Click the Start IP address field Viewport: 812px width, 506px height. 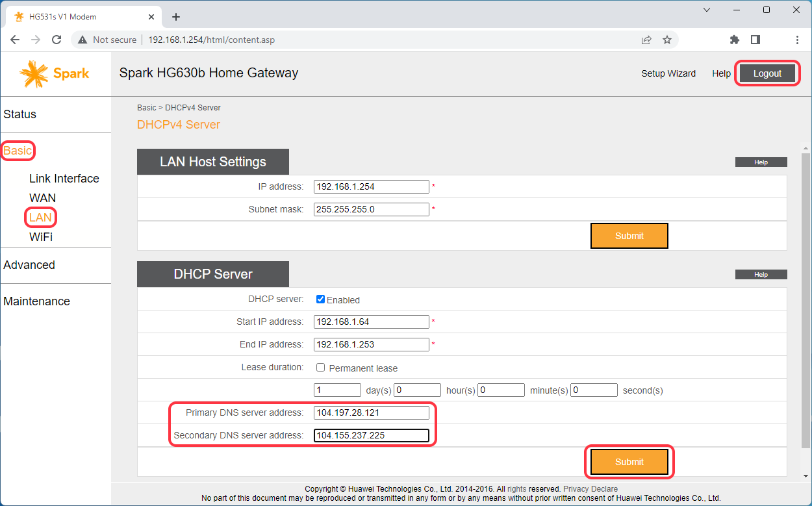[x=372, y=322]
